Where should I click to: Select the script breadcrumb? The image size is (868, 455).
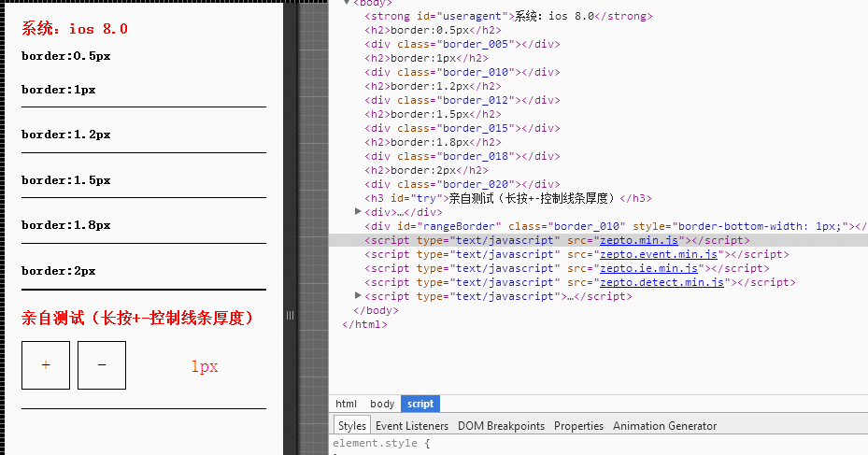point(420,404)
